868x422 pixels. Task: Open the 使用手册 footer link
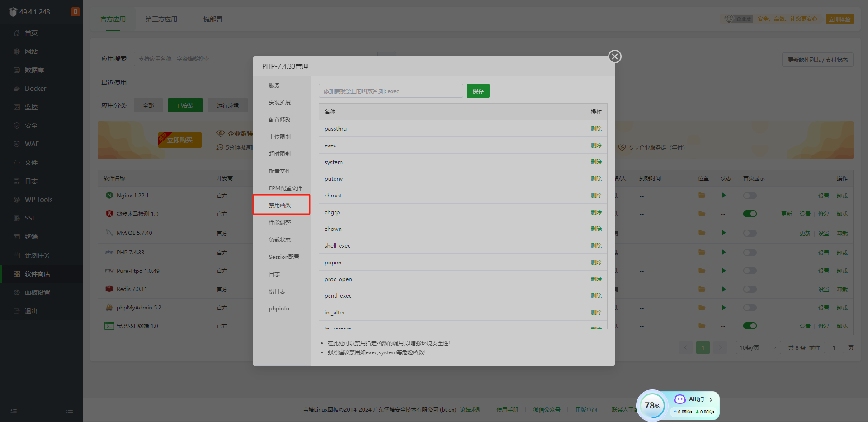pos(507,410)
